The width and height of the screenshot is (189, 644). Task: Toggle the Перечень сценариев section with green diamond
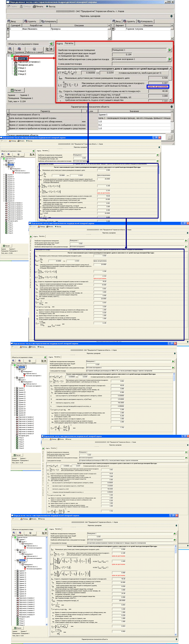tap(172, 16)
